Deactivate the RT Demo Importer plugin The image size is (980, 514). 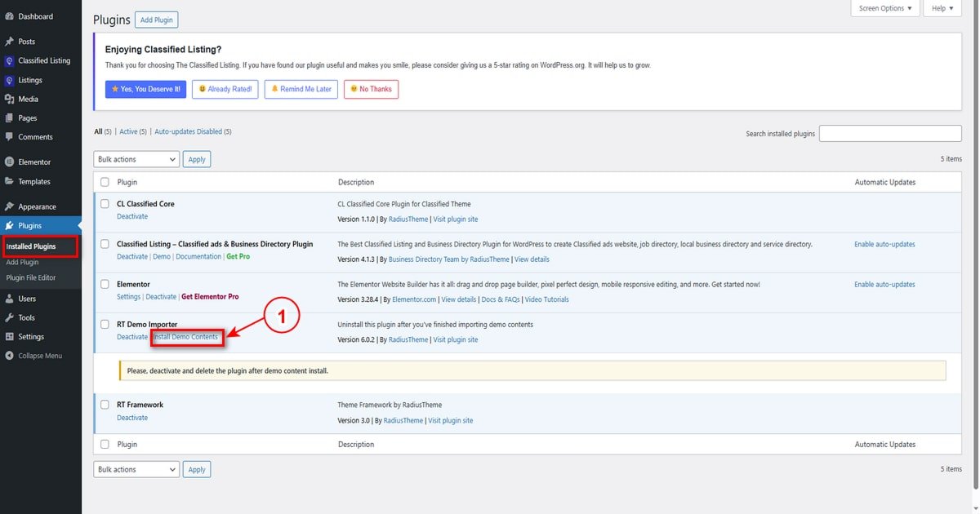(x=132, y=337)
